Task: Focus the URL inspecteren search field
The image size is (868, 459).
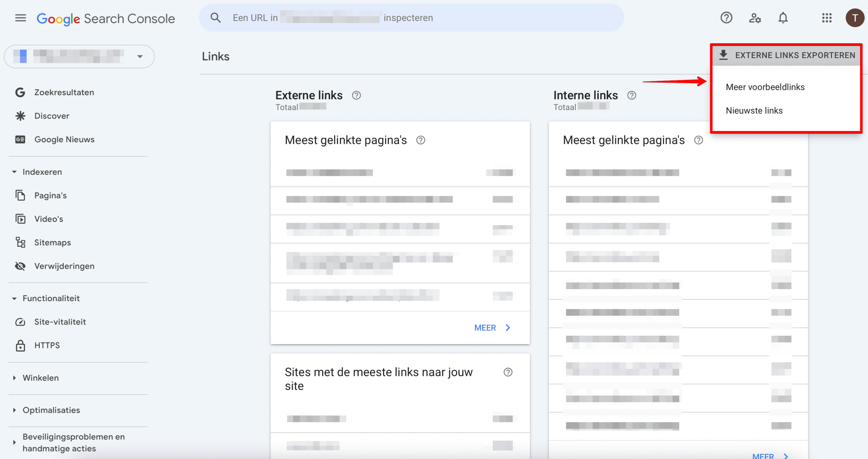Action: coord(411,18)
